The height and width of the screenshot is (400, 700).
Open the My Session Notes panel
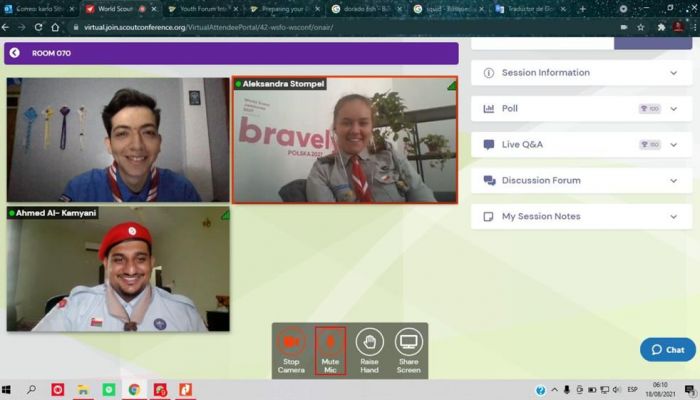pyautogui.click(x=582, y=217)
